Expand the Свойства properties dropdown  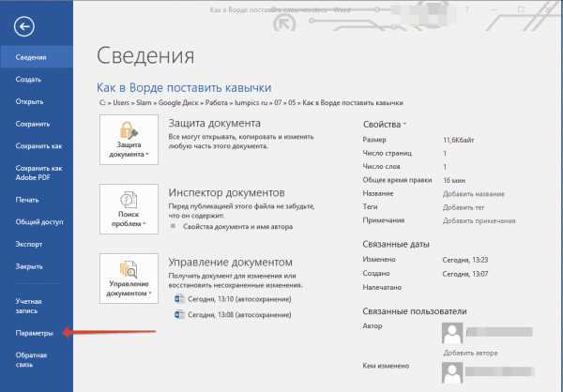[384, 125]
